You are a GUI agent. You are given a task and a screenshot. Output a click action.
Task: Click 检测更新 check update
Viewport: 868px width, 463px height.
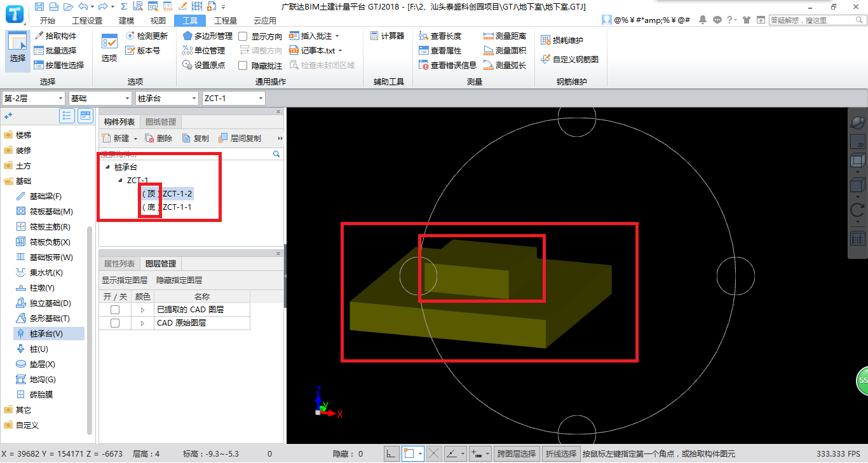[147, 36]
